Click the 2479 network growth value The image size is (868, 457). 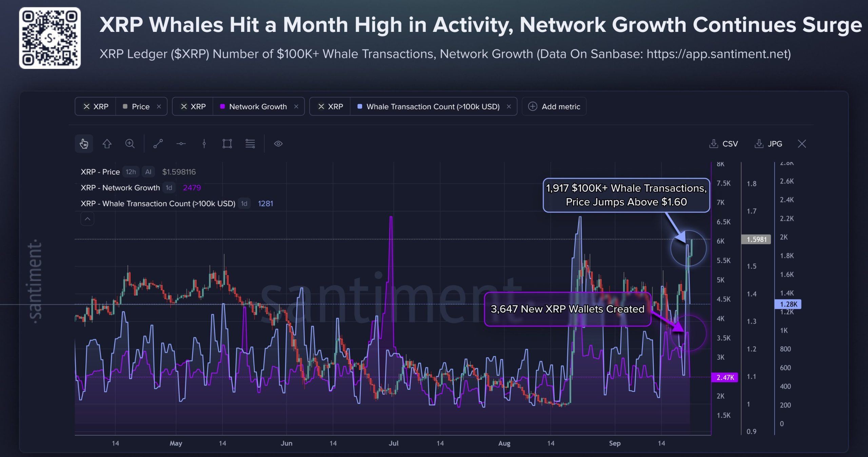coord(192,188)
